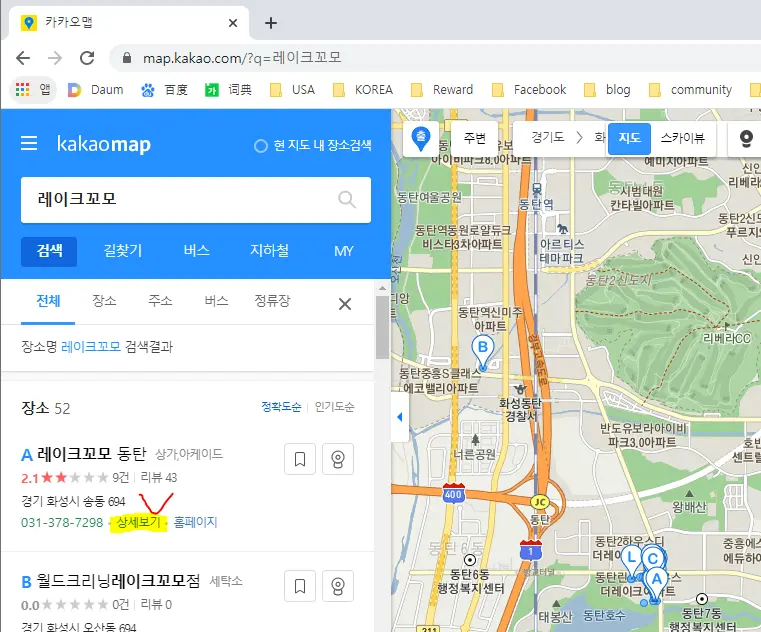Image resolution: width=761 pixels, height=632 pixels.
Task: Click kakaomap logo
Action: (103, 144)
